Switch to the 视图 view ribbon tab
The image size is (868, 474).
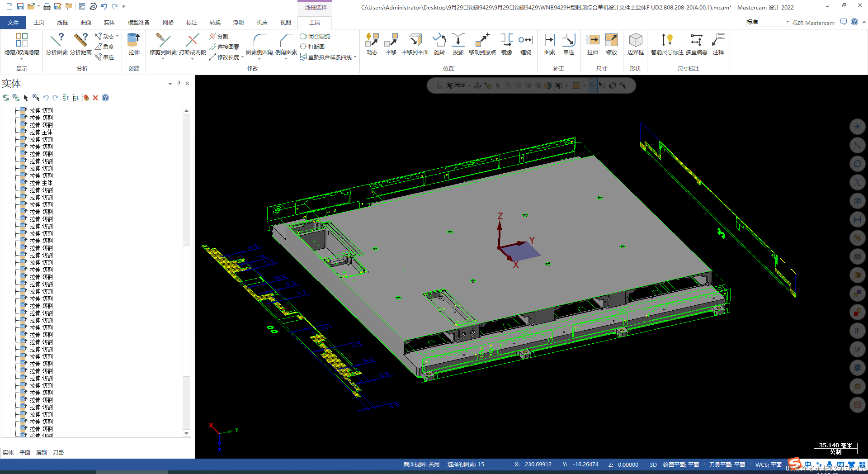[x=286, y=22]
